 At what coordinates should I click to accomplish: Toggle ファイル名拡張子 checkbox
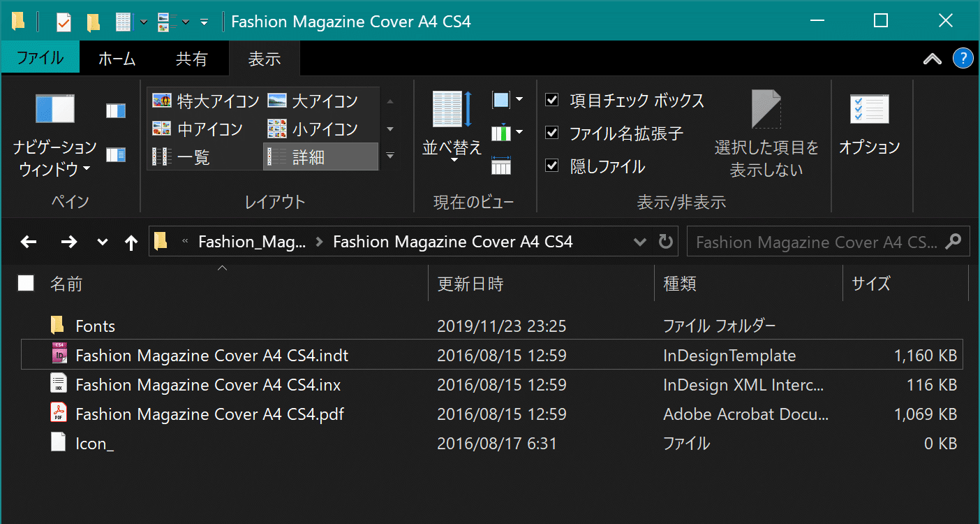click(552, 132)
